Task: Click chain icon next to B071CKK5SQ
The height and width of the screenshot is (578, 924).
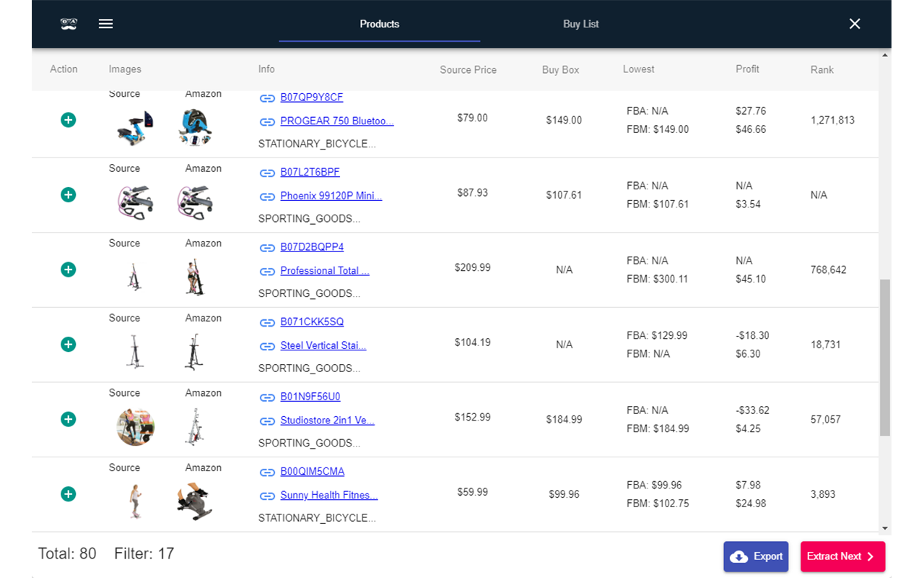Action: pos(267,322)
